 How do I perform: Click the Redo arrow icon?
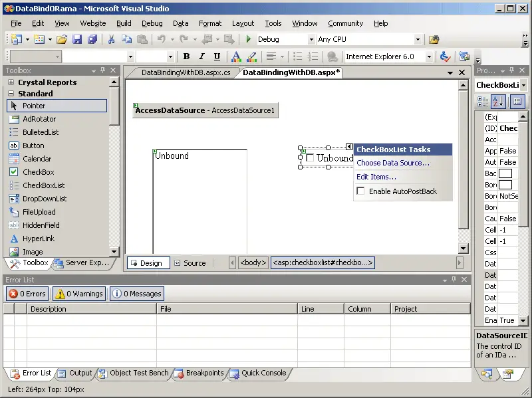tap(184, 39)
